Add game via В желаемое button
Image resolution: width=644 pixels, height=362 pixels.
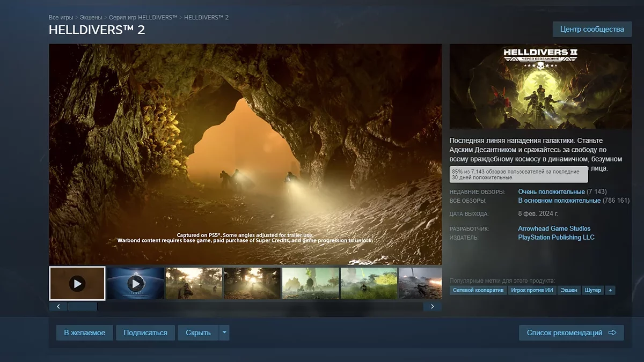pos(84,333)
